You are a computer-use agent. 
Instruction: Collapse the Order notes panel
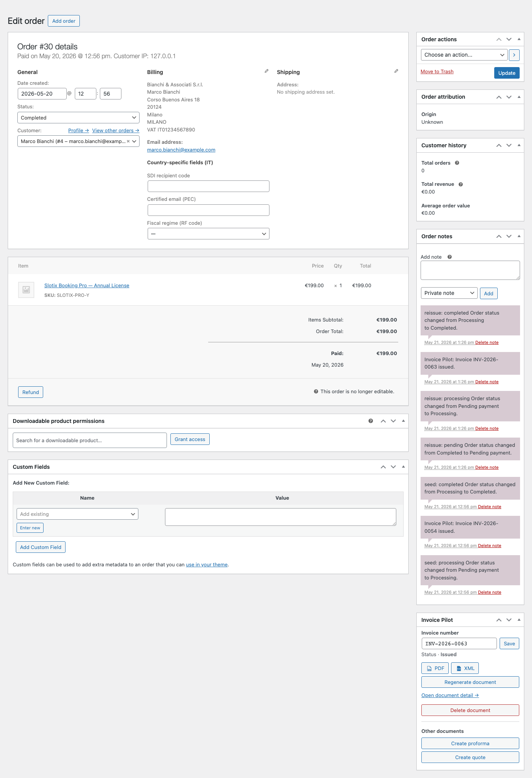pos(519,236)
